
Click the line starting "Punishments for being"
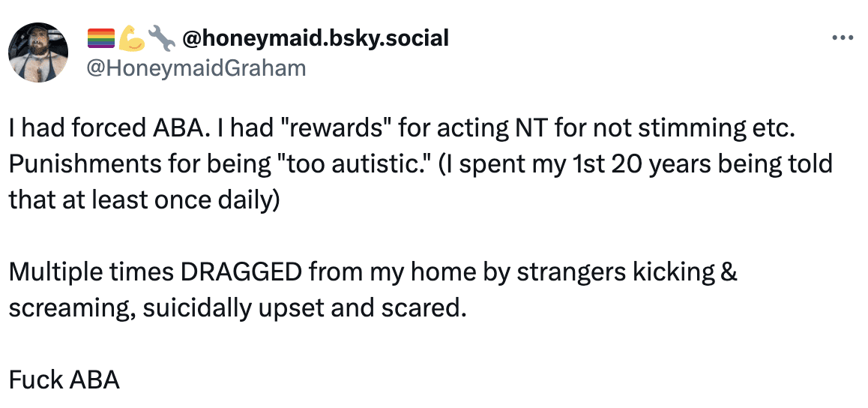[421, 164]
